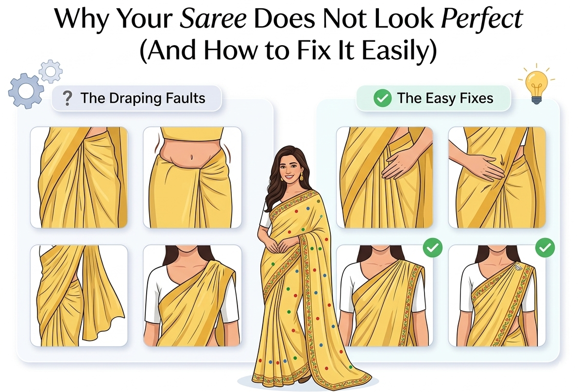
Task: Open the hand tucking waist fix thumbnail
Action: pos(497,177)
